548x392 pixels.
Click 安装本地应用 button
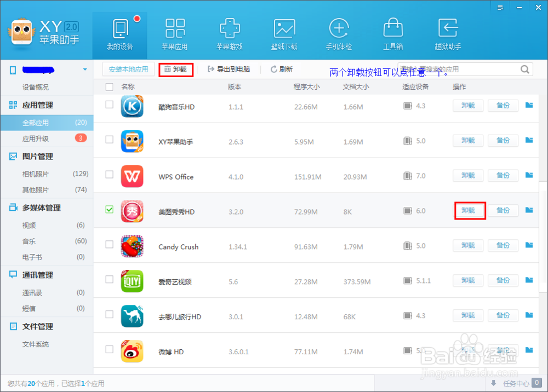[x=128, y=69]
